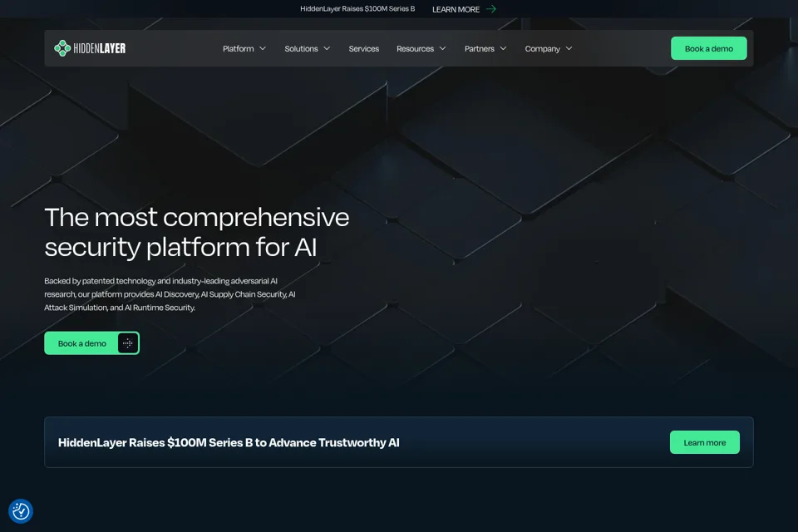
Task: Open the Partners menu label
Action: [x=480, y=48]
